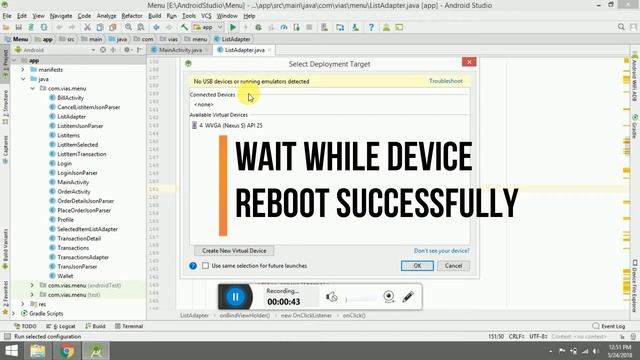Click the dialog help question mark icon
640x360 pixels.
click(x=193, y=266)
